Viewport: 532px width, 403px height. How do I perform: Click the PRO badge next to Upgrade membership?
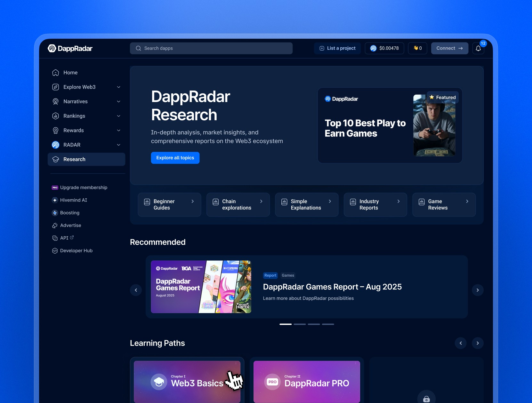pyautogui.click(x=55, y=187)
